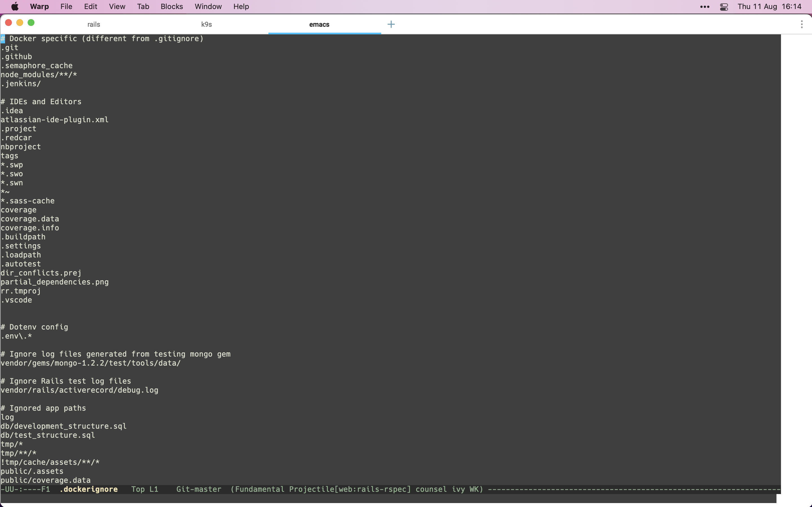812x507 pixels.
Task: Expand hidden menu bar icons via ellipsis
Action: click(705, 6)
